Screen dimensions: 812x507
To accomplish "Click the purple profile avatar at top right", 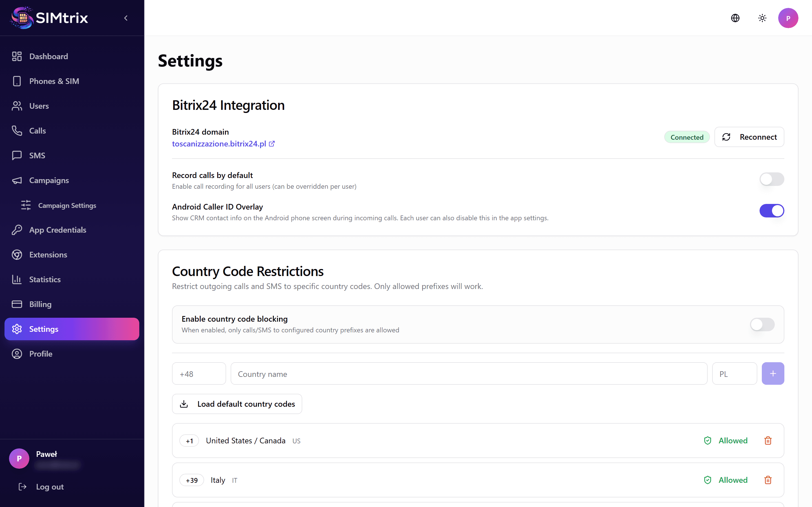I will click(x=788, y=18).
